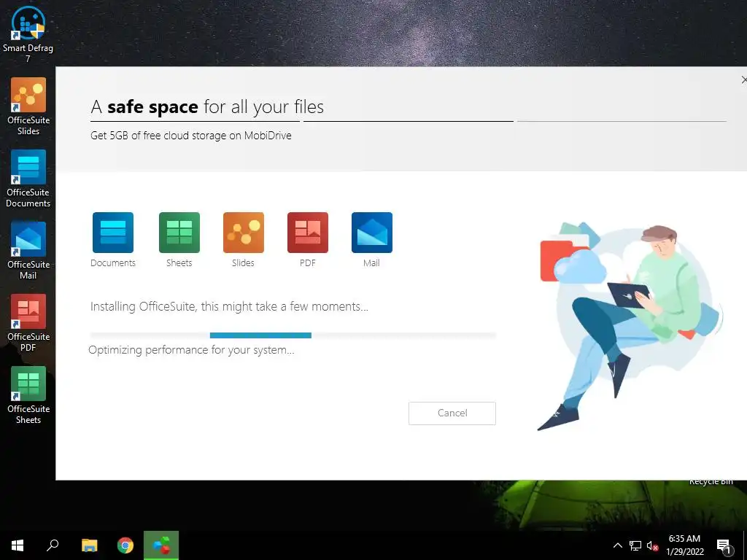The image size is (747, 560).
Task: Launch Google Chrome from taskbar
Action: [x=125, y=545]
